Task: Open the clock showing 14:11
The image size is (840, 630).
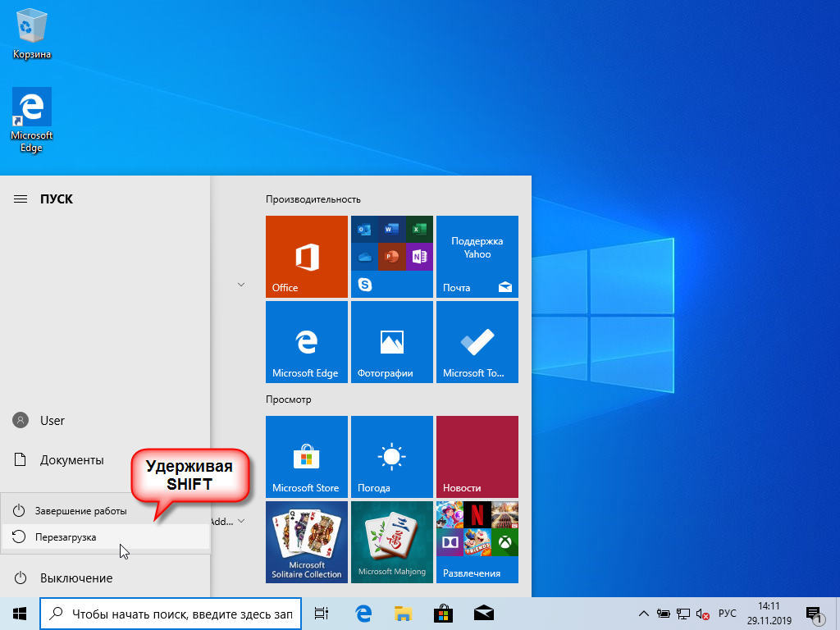Action: tap(769, 614)
